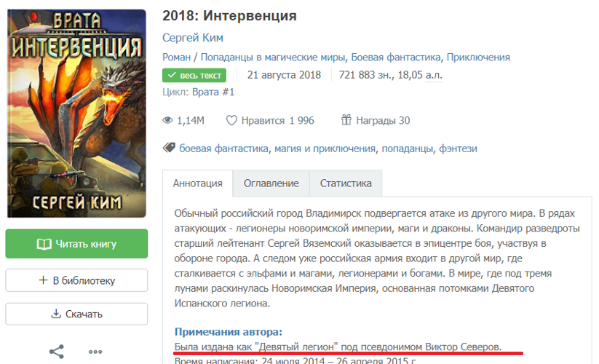Open the Врата cycle link
This screenshot has height=364, width=599.
205,92
